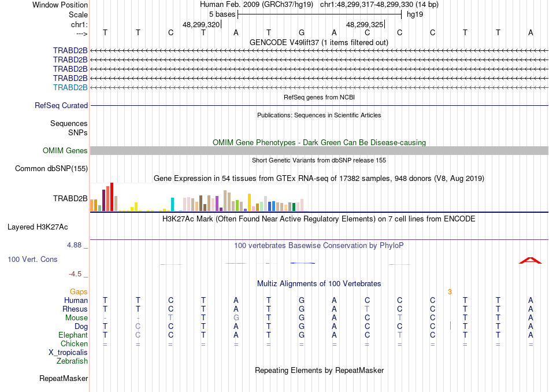Click the blue conservation bar in the PhyloP track
This screenshot has width=549, height=392.
pos(302,263)
